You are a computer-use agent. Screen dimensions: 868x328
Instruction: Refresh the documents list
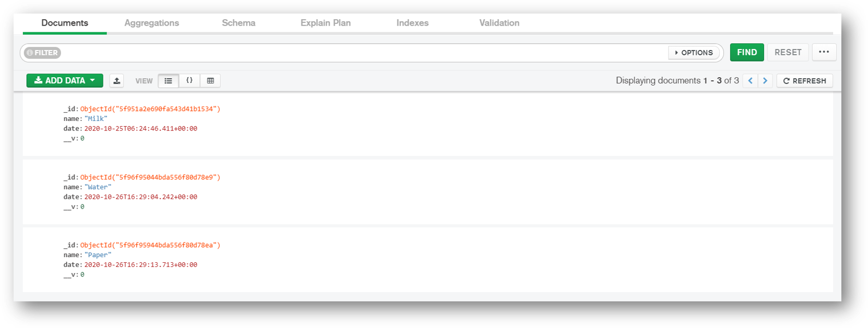(x=804, y=80)
